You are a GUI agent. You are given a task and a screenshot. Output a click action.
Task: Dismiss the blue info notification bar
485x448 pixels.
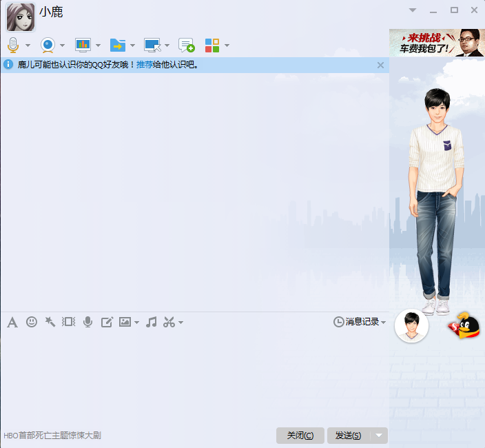click(380, 65)
